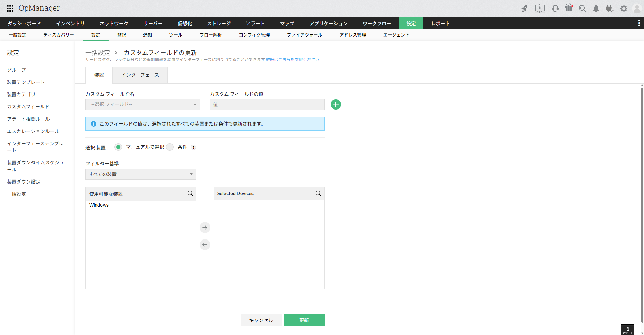644x335 pixels.
Task: Open 装置ダウンタイムスケジュール in the sidebar
Action: (35, 166)
